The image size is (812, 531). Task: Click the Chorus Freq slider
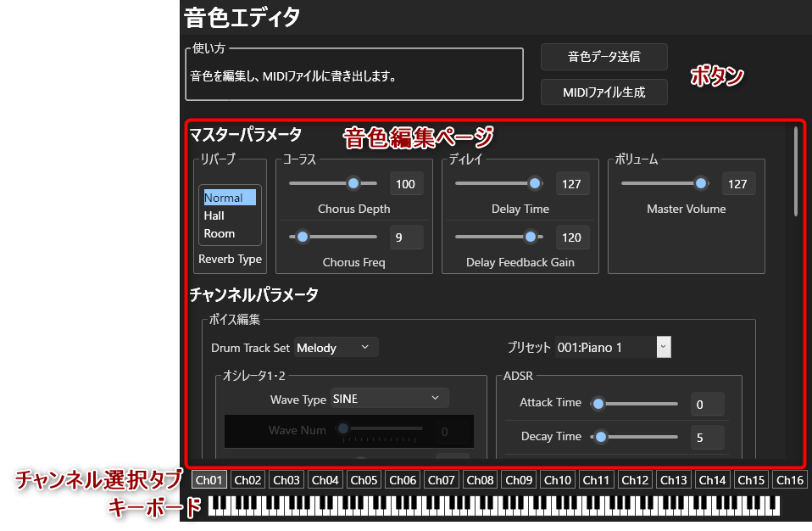[x=333, y=237]
